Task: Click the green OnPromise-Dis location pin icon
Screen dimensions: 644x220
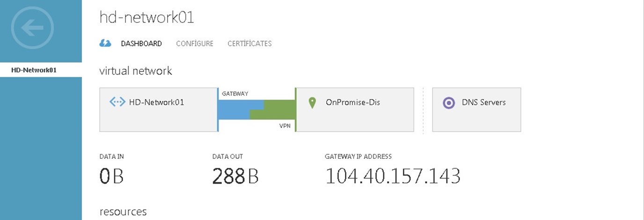Action: (x=313, y=103)
